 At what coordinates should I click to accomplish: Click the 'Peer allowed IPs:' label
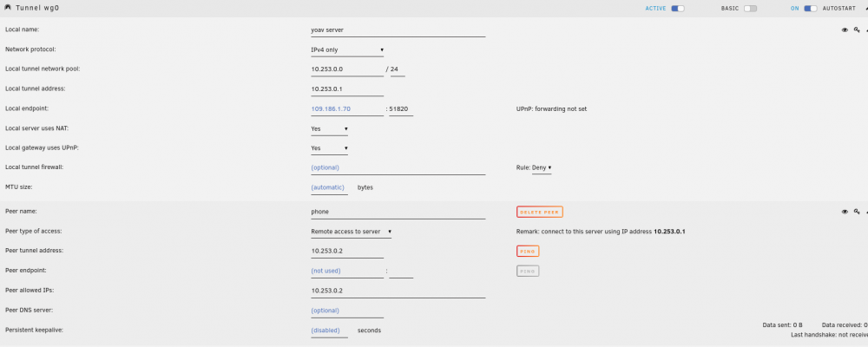click(x=28, y=290)
